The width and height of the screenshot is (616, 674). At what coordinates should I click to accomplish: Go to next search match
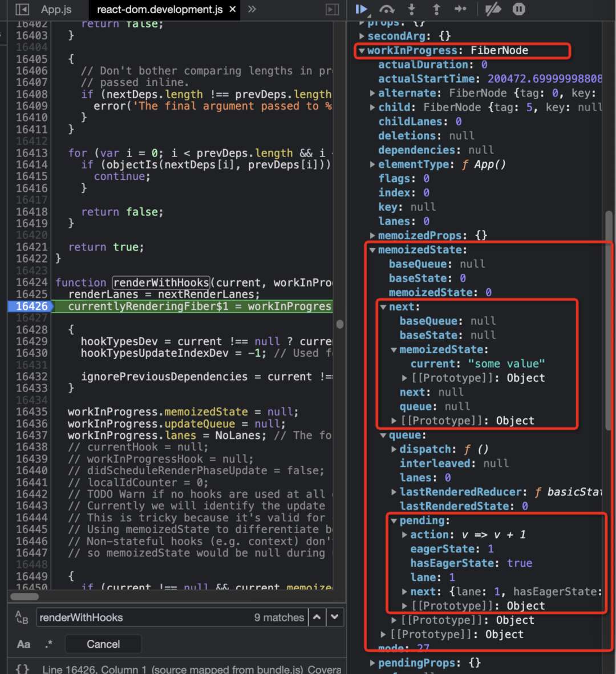click(335, 617)
